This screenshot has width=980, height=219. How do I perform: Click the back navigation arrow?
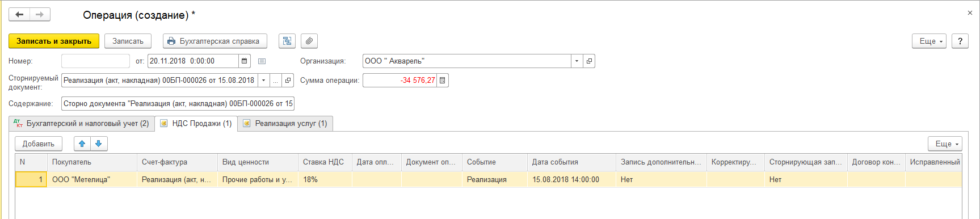[19, 14]
